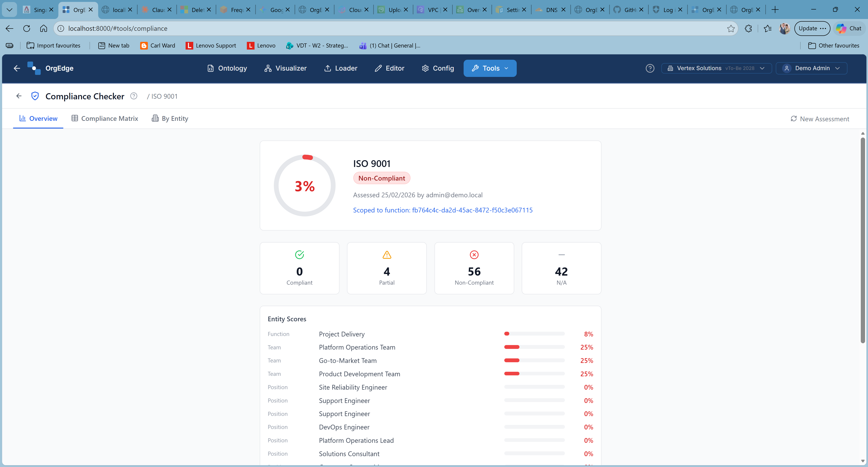Select the Visualizer tool
The height and width of the screenshot is (467, 868).
[x=286, y=68]
